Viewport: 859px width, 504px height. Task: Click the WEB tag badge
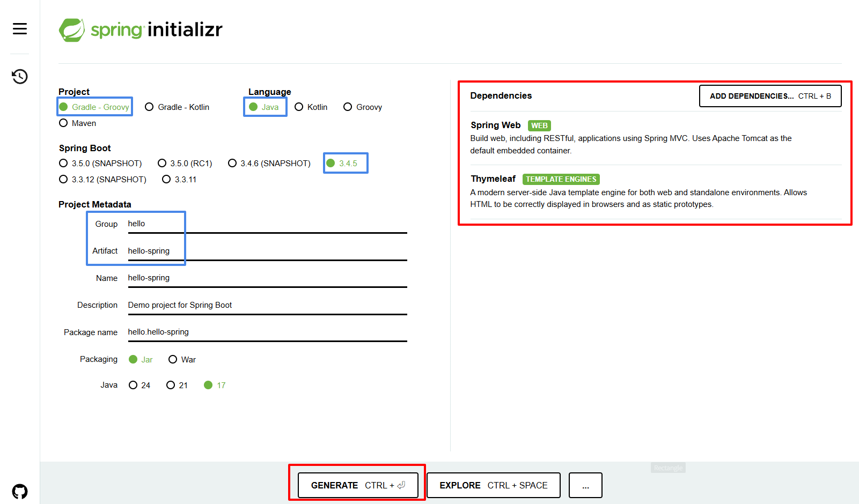539,125
